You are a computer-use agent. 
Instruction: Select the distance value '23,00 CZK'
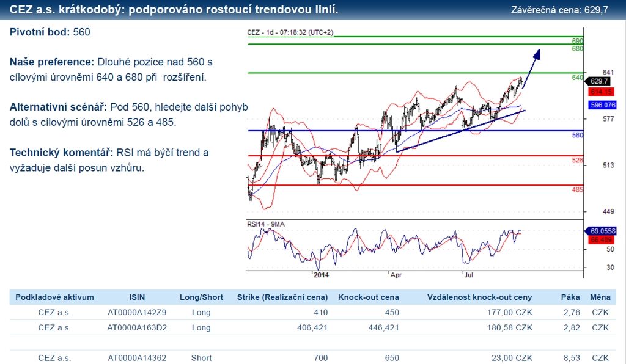[512, 358]
